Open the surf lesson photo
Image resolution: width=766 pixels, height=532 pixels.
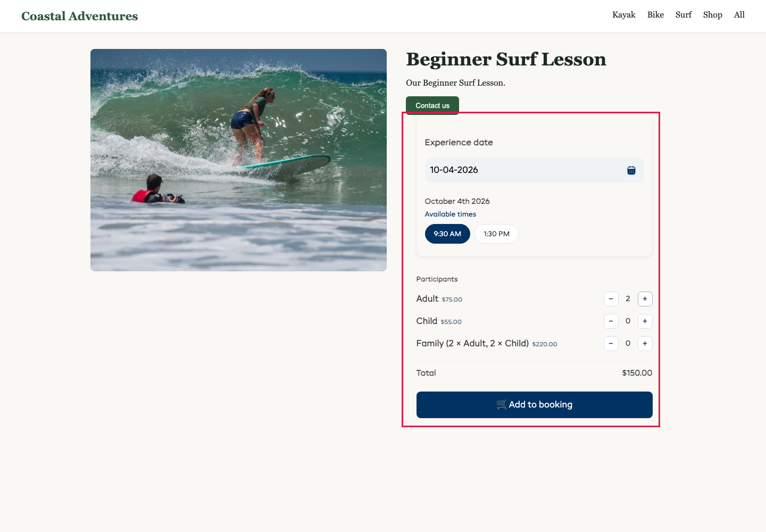coord(238,160)
